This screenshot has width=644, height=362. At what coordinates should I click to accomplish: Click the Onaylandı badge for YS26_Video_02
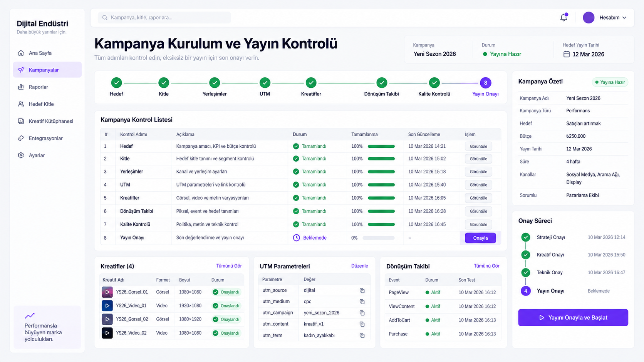coord(226,333)
